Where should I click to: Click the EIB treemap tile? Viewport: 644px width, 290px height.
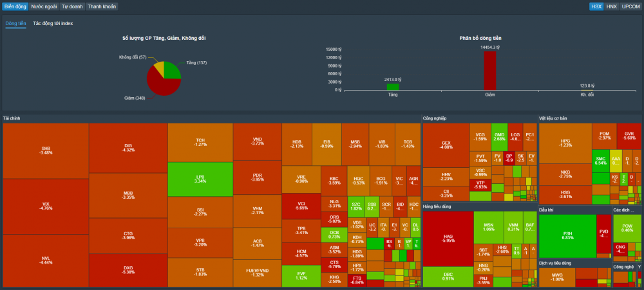(327, 144)
